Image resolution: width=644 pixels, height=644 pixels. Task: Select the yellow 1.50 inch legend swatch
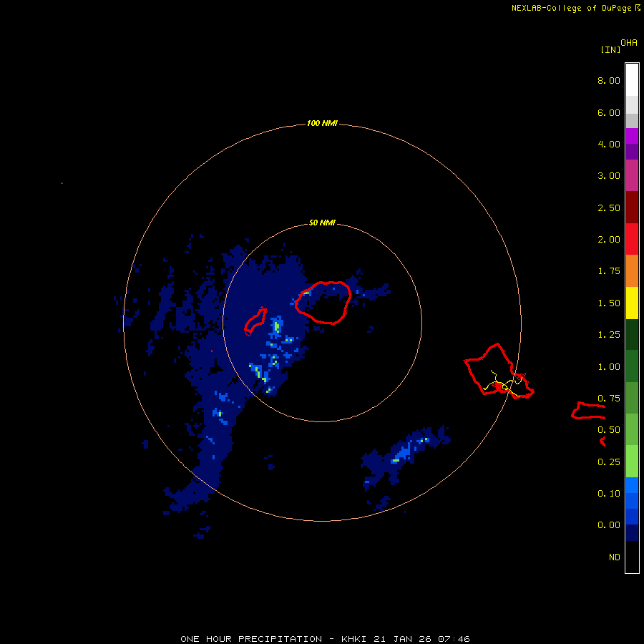[632, 303]
